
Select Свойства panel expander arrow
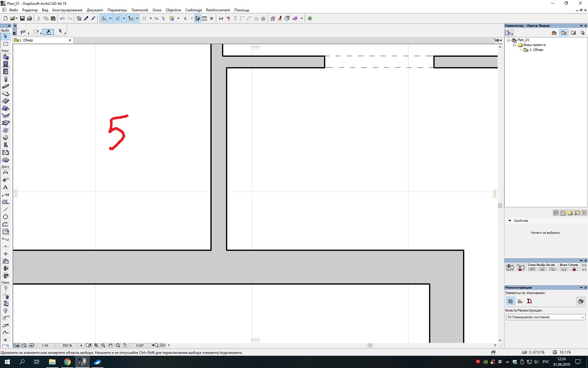coord(510,220)
